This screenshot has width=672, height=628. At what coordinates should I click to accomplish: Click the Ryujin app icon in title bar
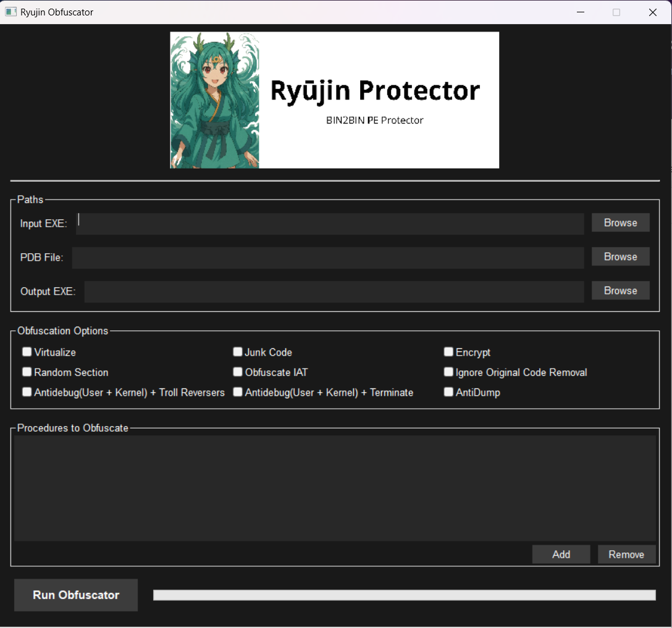pos(10,12)
